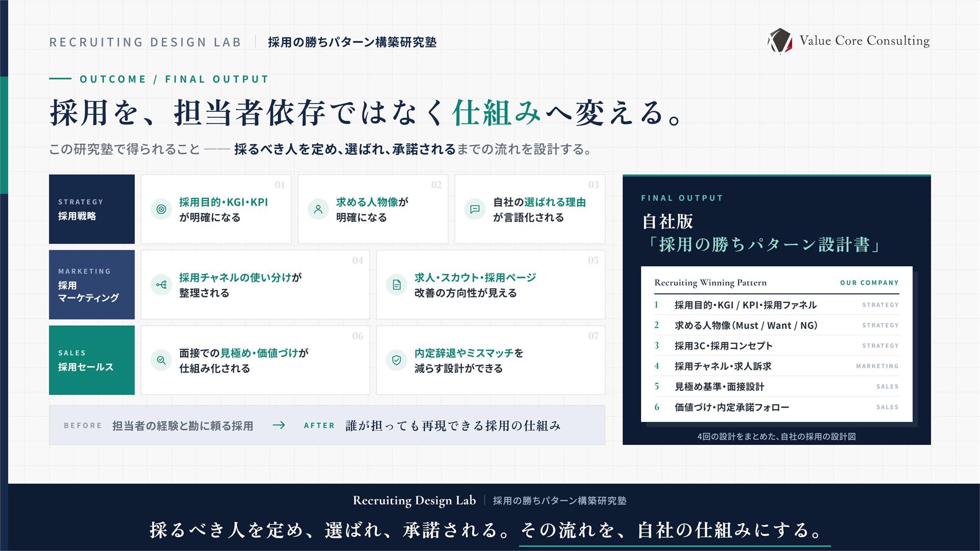Click the BEFORE text 担当者の経験と勘に頼る採用
Viewport: 980px width, 551px height.
click(x=183, y=425)
